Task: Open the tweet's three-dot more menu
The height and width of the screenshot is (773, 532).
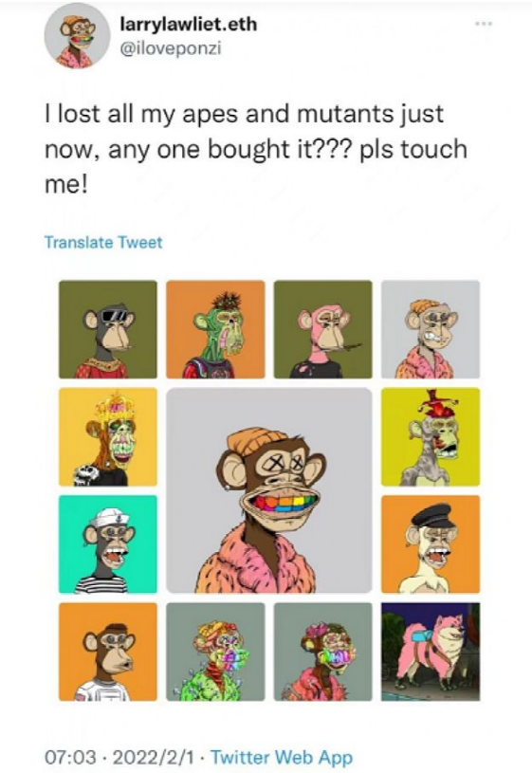Action: click(x=485, y=23)
